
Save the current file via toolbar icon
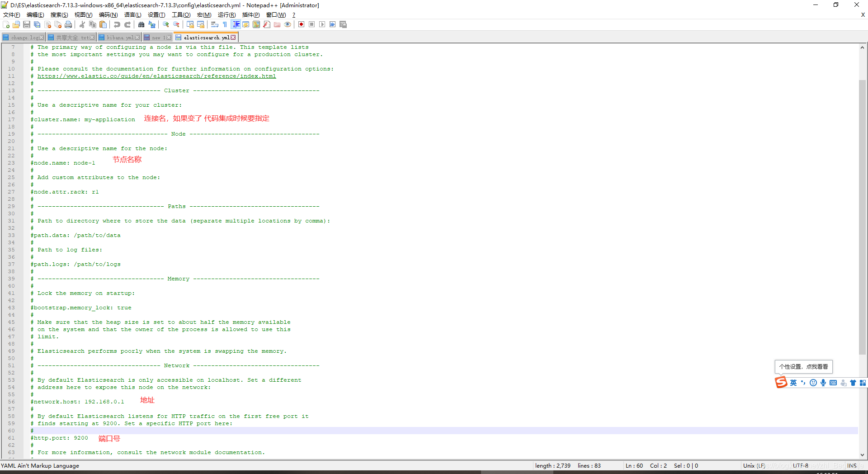[x=27, y=24]
